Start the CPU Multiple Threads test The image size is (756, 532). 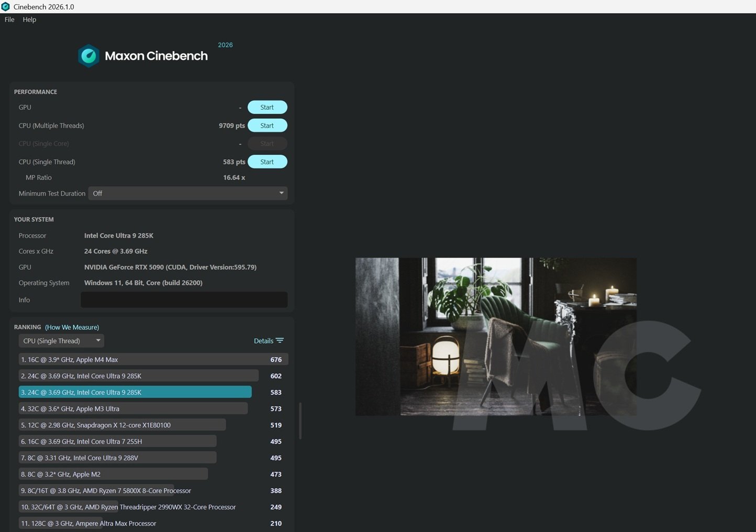pos(267,126)
